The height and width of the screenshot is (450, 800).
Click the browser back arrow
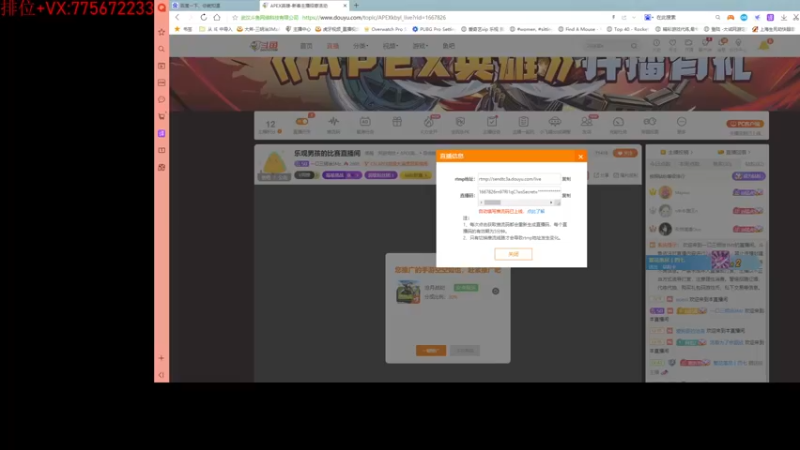177,17
